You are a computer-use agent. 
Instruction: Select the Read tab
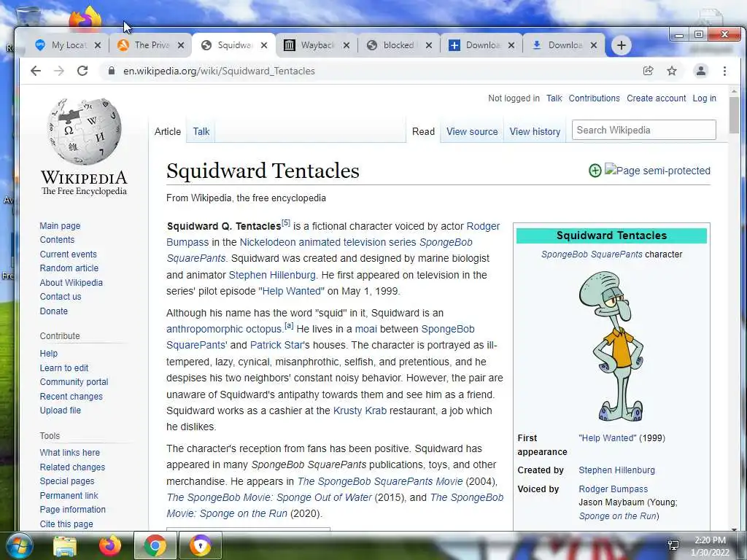[x=424, y=131]
